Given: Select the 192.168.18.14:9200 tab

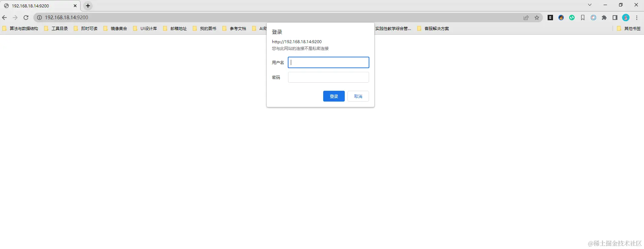Looking at the screenshot, I should pyautogui.click(x=40, y=6).
